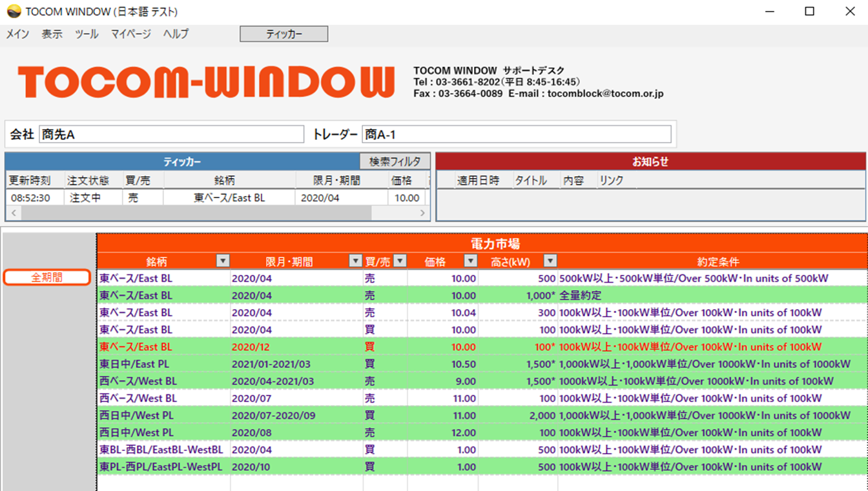Click the ticker scrollbar left arrow
The width and height of the screenshot is (868, 491).
pos(14,213)
